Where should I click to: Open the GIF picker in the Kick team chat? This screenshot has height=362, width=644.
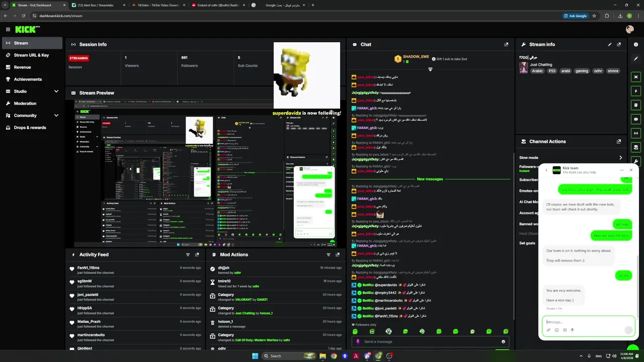tap(565, 330)
